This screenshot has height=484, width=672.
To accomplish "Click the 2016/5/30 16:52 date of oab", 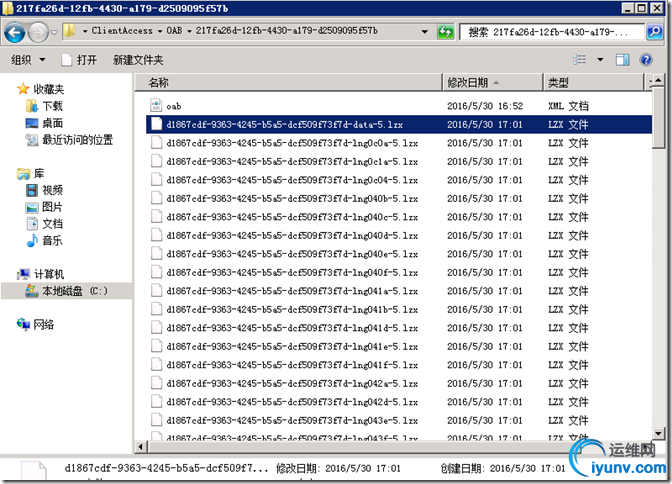I will (485, 106).
